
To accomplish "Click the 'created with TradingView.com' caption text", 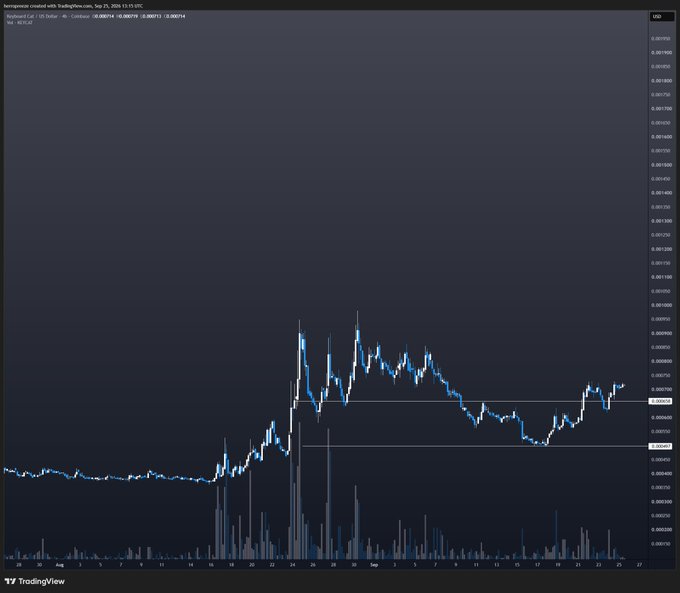I will (x=59, y=6).
